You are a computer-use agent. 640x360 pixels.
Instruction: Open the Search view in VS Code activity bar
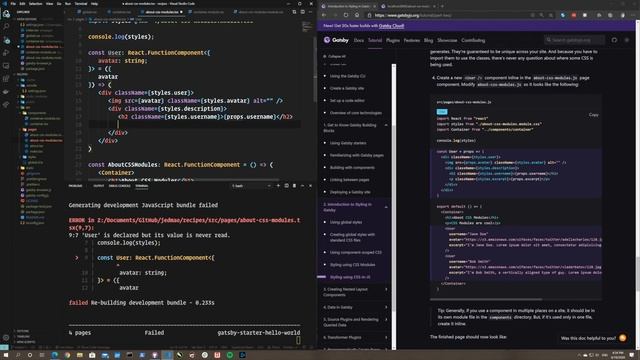pyautogui.click(x=6, y=27)
